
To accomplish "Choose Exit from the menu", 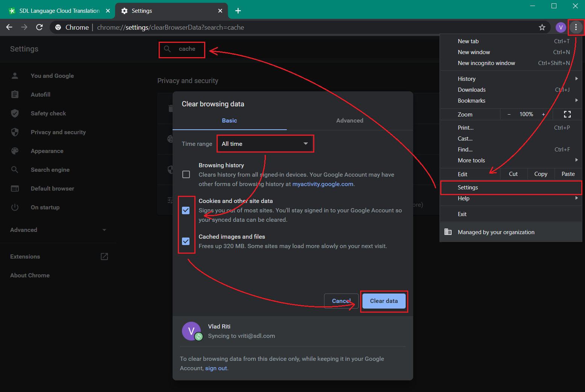I will 511,214.
